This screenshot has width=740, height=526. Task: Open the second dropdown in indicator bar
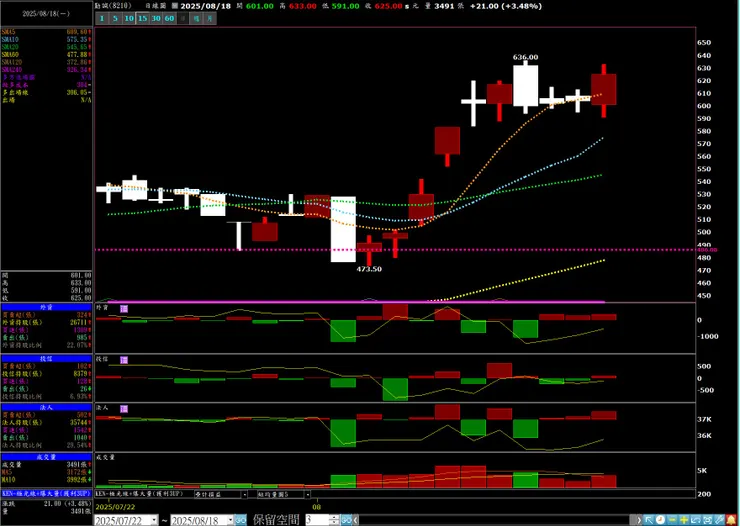(x=307, y=494)
